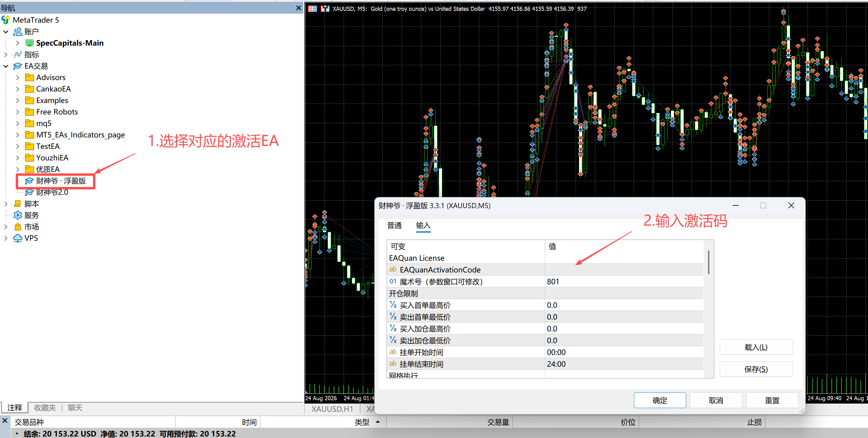Switch to the XAUUSD,H1 chart tab
The width and height of the screenshot is (868, 438).
pos(332,409)
